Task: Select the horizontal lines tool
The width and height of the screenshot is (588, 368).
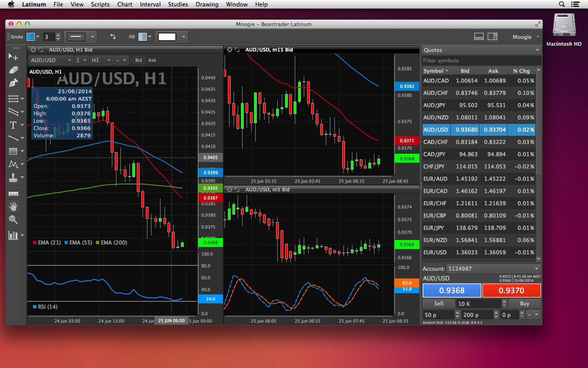Action: (x=13, y=99)
